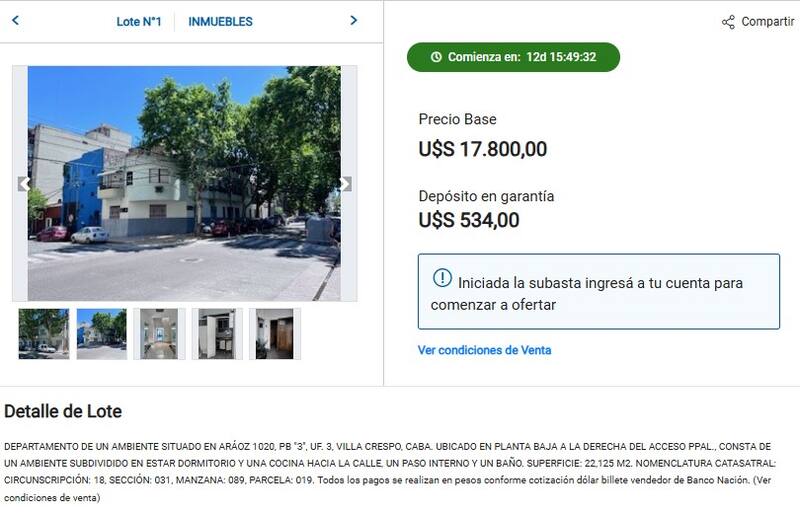Click the exclamation info icon in the notice
The height and width of the screenshot is (513, 800).
click(x=442, y=278)
